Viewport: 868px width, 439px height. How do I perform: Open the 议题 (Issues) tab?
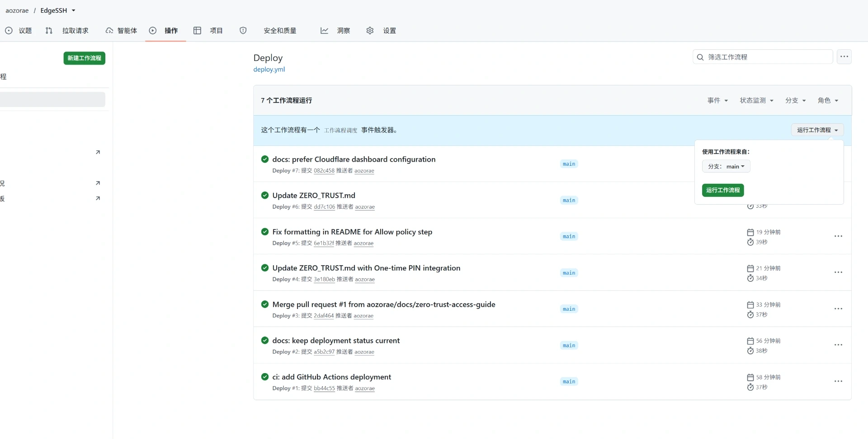coord(19,31)
